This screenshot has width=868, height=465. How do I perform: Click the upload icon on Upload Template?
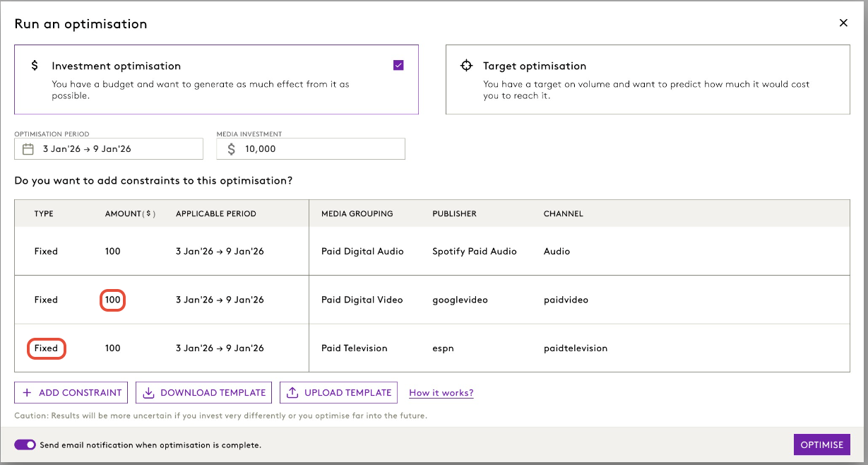point(293,393)
